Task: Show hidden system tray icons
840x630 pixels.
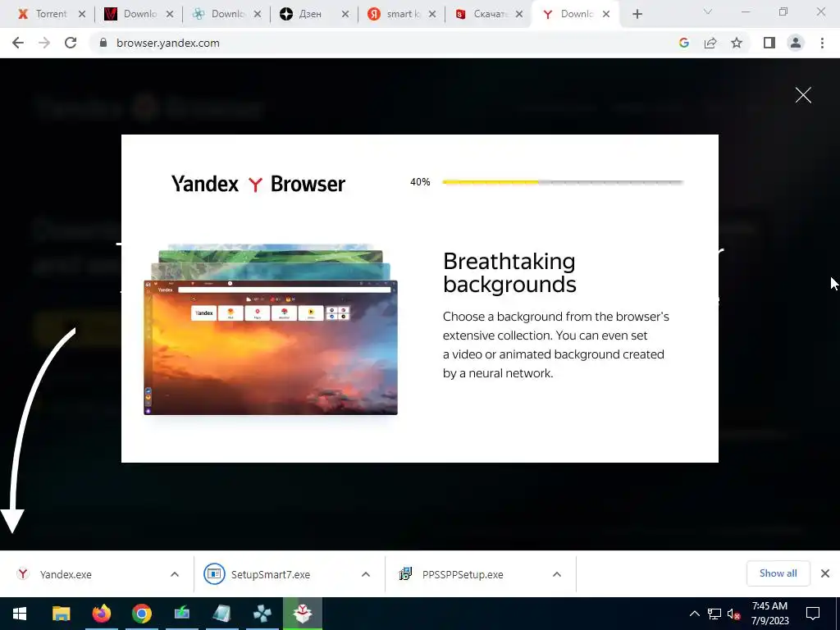Action: [x=694, y=614]
